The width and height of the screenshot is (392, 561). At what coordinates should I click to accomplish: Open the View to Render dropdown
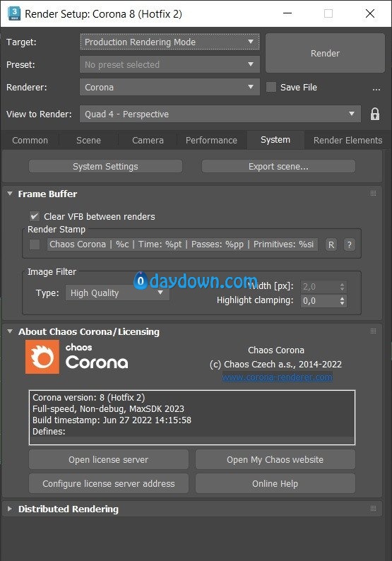pyautogui.click(x=220, y=114)
